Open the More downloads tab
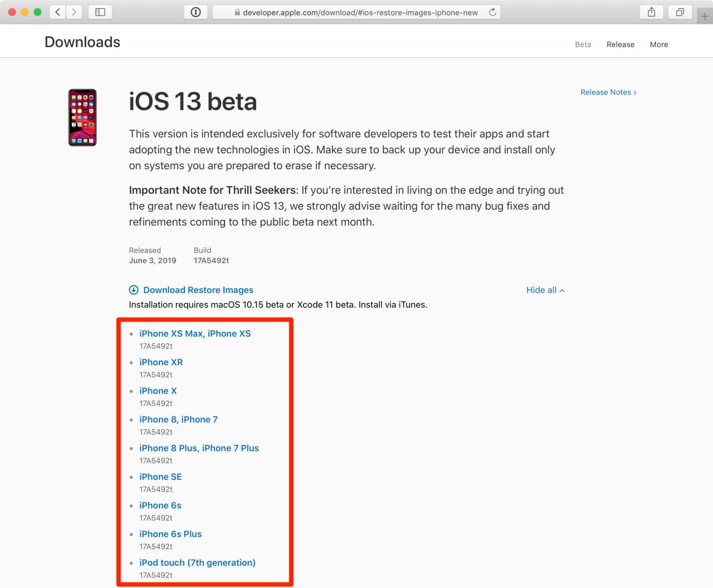 [x=659, y=45]
